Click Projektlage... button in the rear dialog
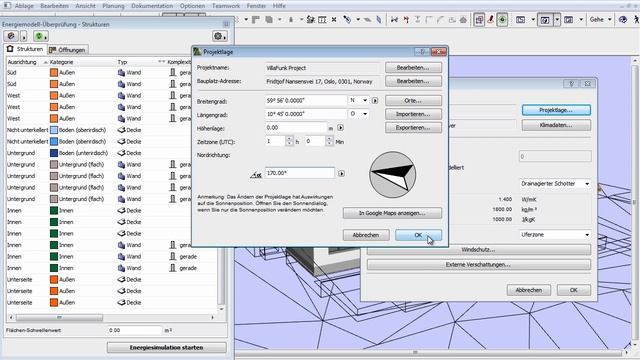Screen dimensions: 640x360 click(556, 110)
